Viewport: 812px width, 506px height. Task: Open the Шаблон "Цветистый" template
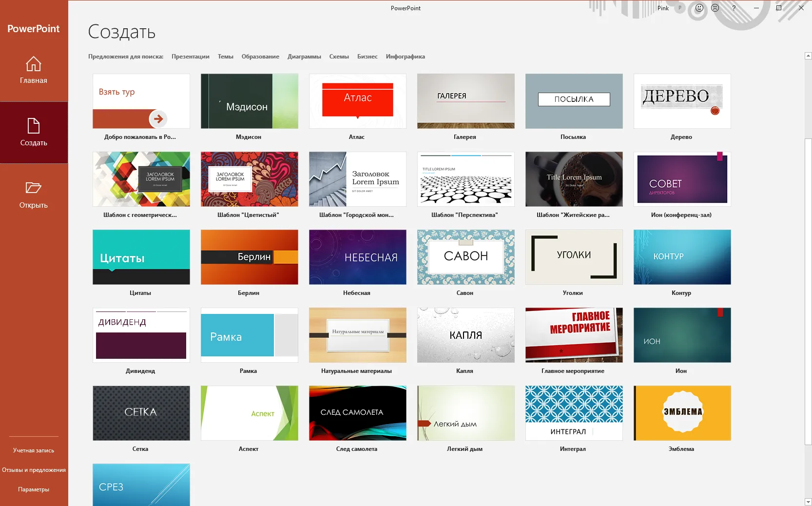tap(250, 179)
